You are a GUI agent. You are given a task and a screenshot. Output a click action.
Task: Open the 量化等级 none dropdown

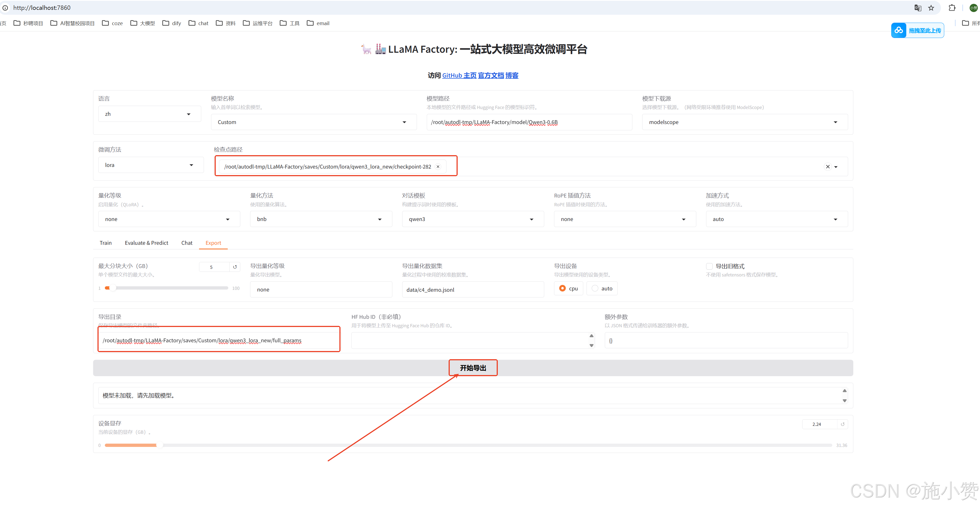pos(169,219)
